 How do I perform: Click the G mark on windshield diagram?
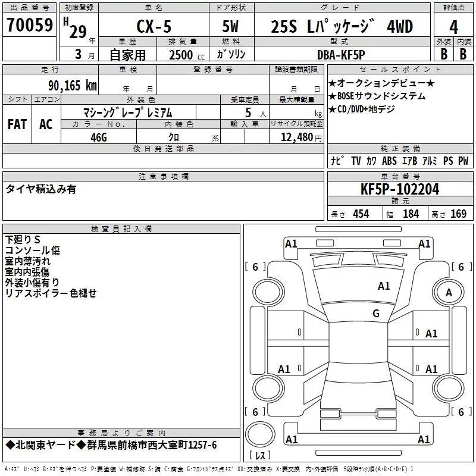(376, 313)
